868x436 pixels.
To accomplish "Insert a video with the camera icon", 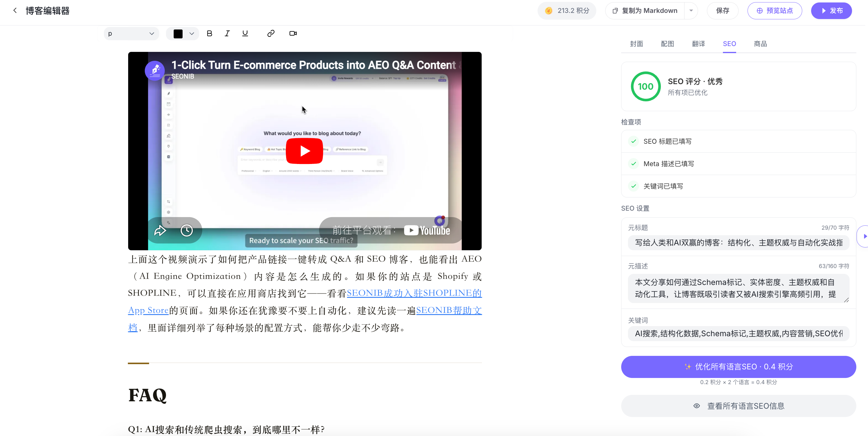I will coord(293,33).
